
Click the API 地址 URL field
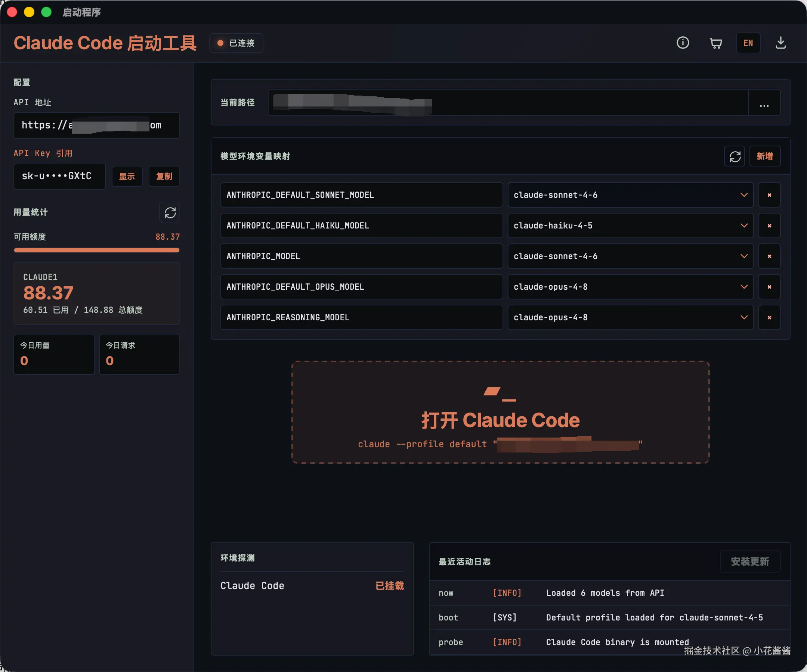pyautogui.click(x=96, y=125)
